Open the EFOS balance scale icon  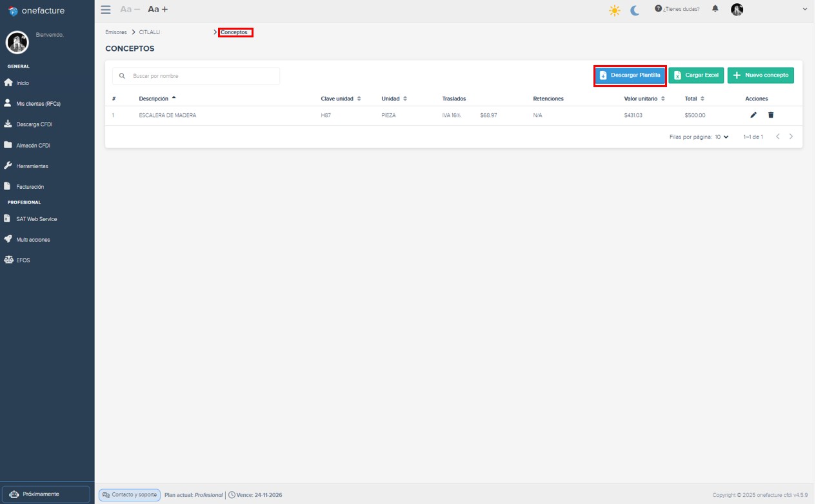[8, 260]
